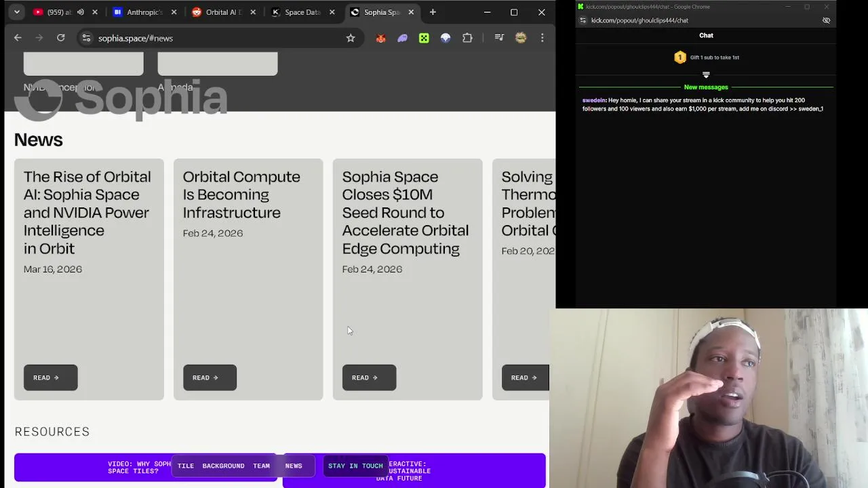
Task: Collapse the chat leaderboard arrow
Action: [x=706, y=75]
